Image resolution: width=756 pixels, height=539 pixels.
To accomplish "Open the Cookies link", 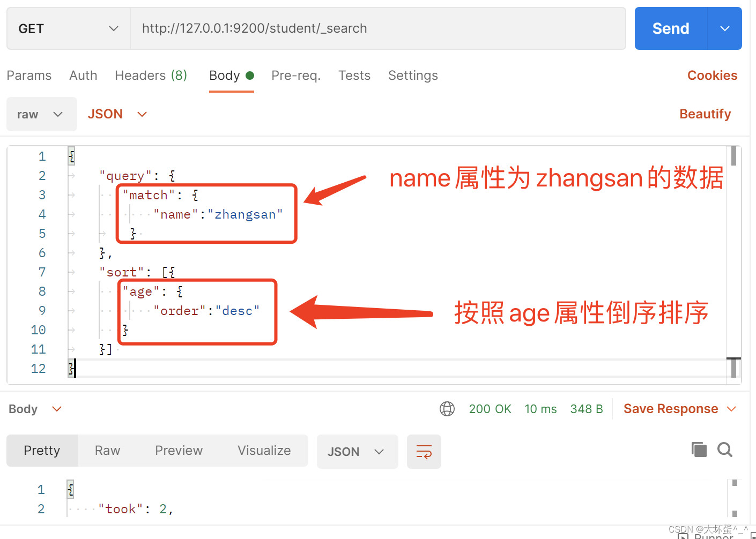I will click(712, 76).
